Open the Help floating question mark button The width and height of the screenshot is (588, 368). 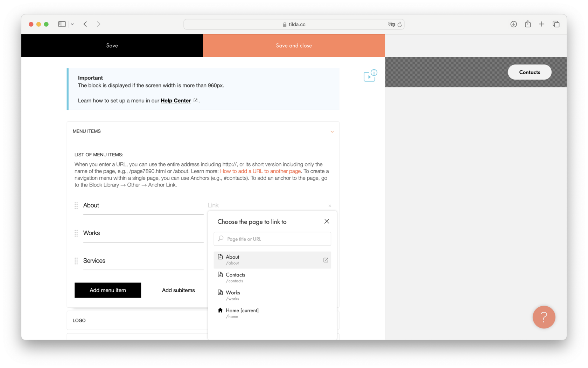[544, 317]
